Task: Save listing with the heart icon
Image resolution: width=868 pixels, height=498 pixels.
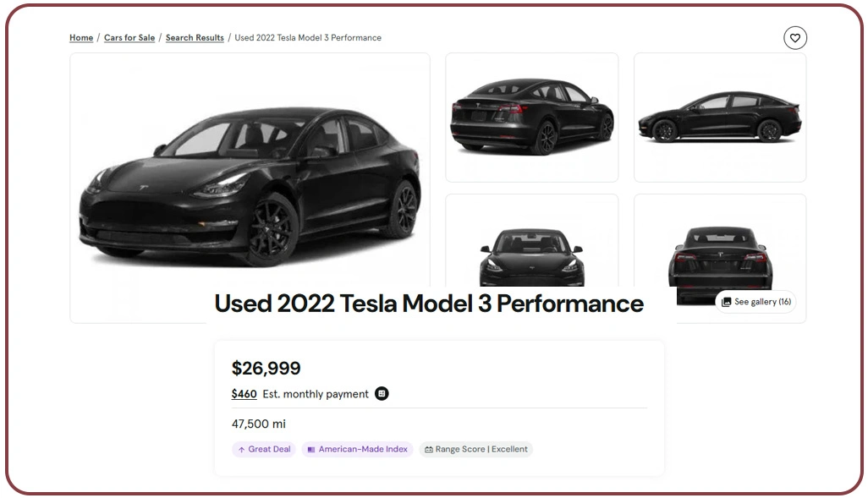Action: pyautogui.click(x=795, y=37)
